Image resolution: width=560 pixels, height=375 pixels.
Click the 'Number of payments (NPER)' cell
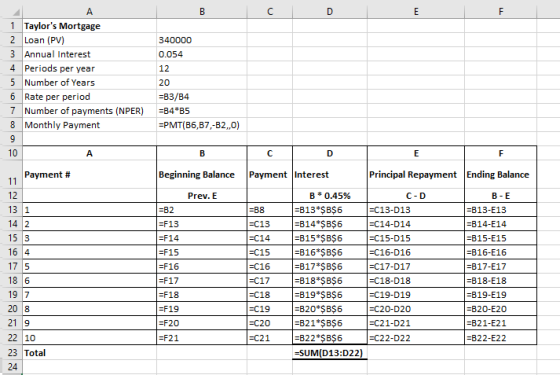pyautogui.click(x=89, y=111)
